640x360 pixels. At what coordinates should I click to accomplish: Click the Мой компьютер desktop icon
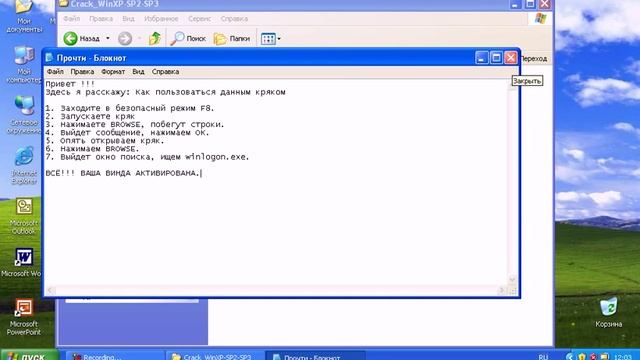24,65
